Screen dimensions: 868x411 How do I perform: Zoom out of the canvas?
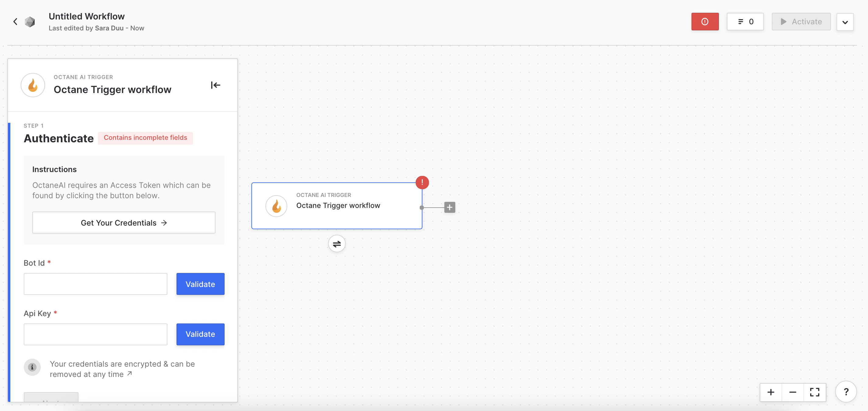pyautogui.click(x=793, y=392)
